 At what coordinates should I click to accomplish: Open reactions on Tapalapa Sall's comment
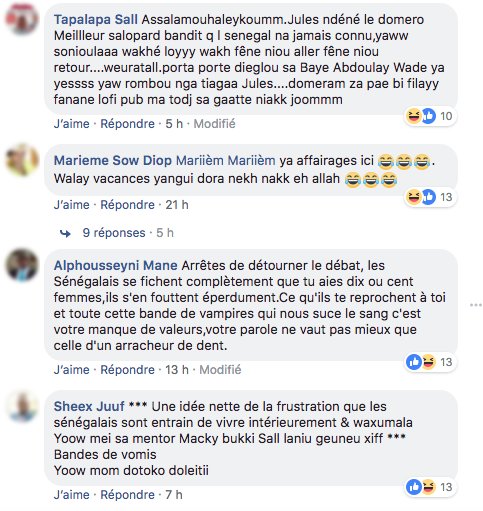[430, 116]
